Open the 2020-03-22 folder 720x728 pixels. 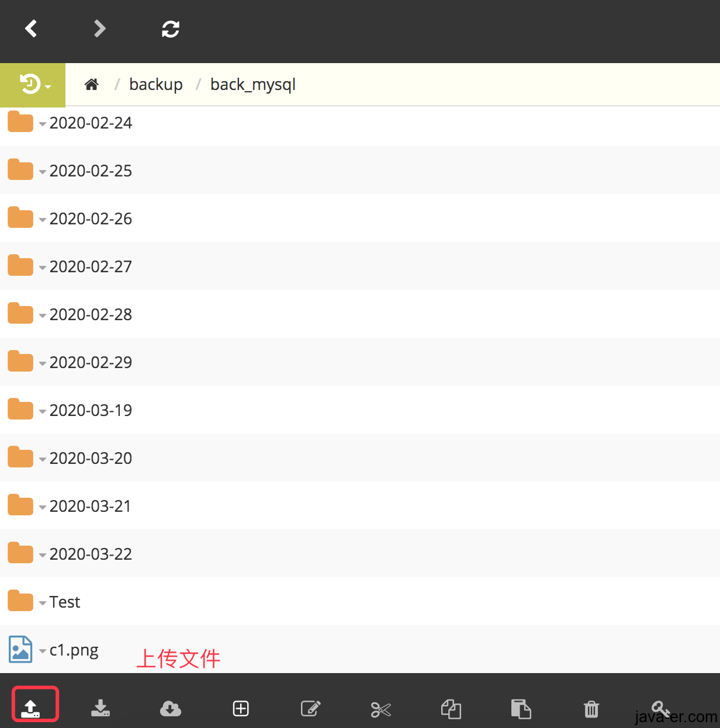pos(91,553)
